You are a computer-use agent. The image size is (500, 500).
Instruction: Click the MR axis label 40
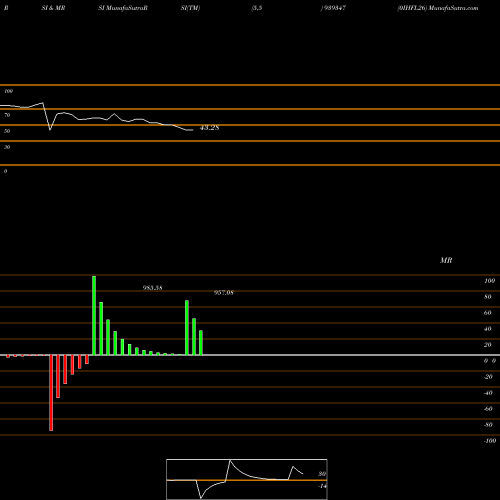[x=488, y=329]
